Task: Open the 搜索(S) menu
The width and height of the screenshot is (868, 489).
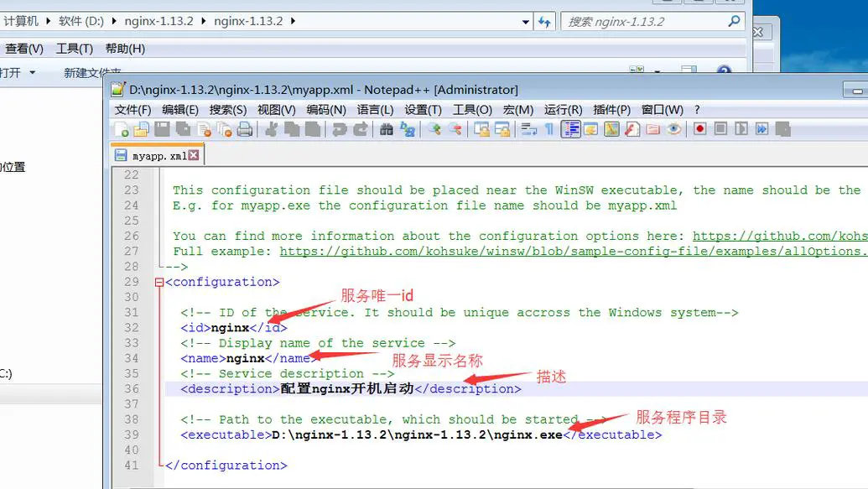Action: click(x=228, y=110)
